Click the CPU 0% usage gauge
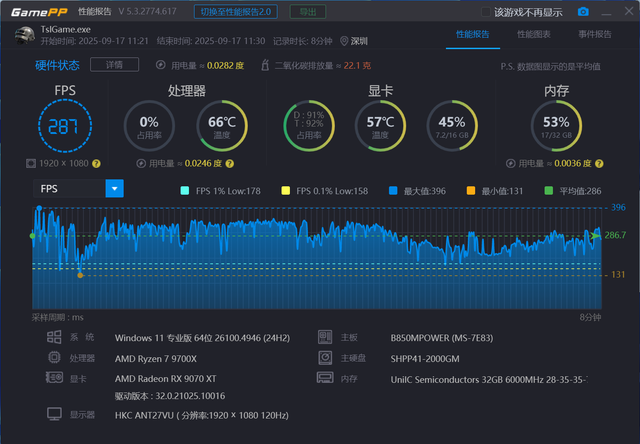 point(149,126)
